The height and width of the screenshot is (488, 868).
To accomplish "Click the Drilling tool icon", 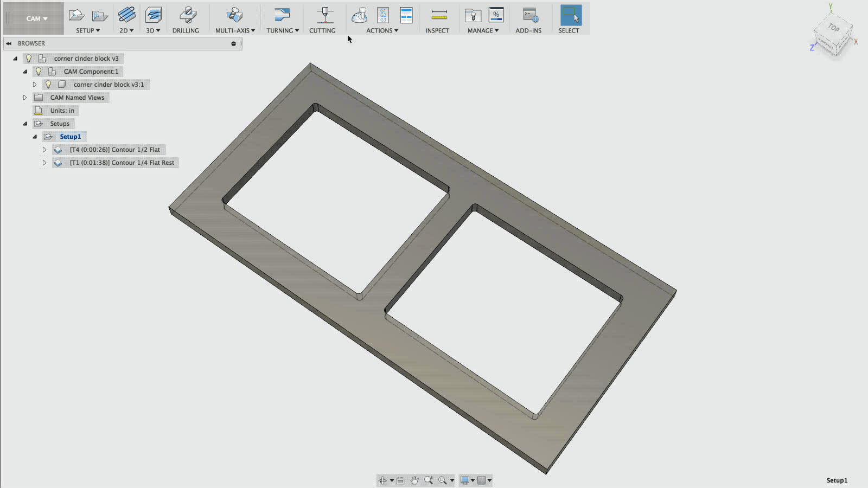I will coord(186,15).
